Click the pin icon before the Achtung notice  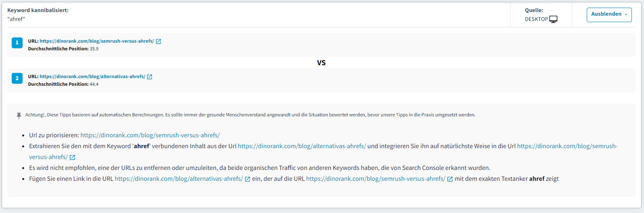point(19,116)
